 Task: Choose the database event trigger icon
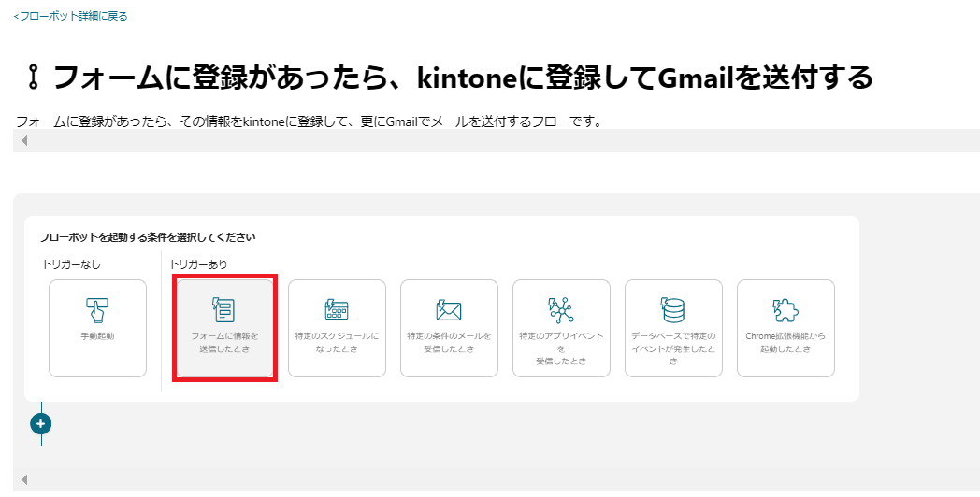pos(673,309)
